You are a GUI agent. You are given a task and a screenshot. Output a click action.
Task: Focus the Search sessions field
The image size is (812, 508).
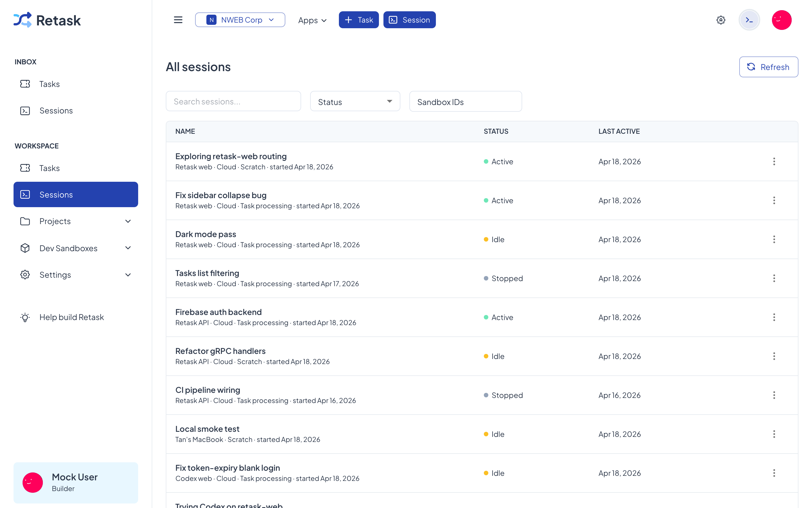coord(233,102)
